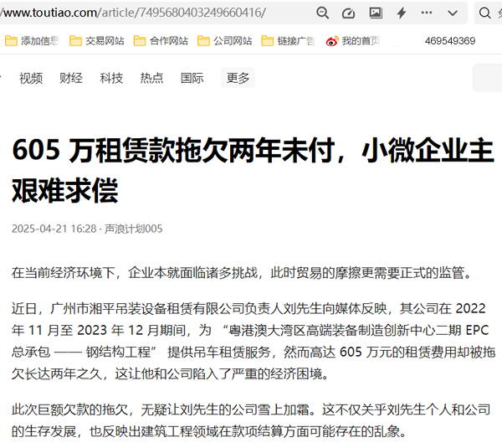Open the Weibo 我的首页 bookmark

tap(353, 41)
